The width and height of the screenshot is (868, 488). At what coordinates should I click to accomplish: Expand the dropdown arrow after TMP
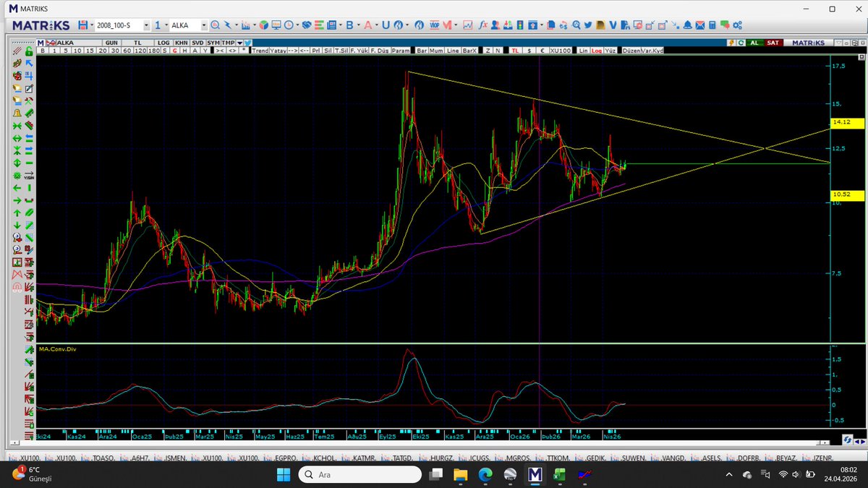[239, 43]
